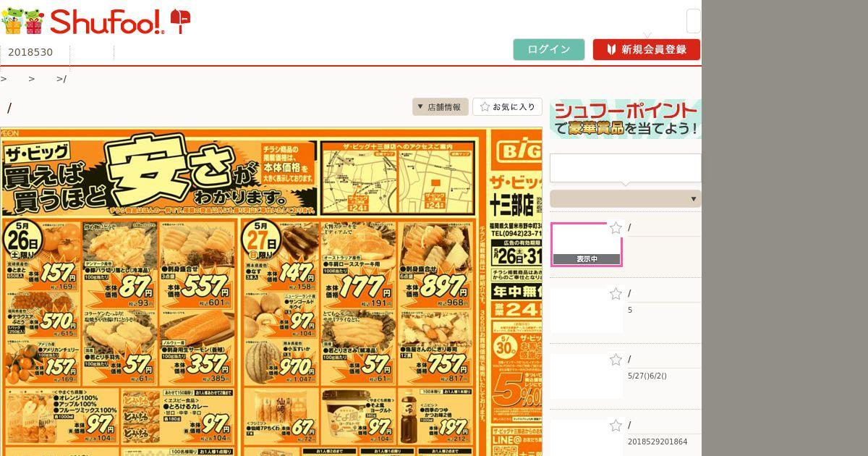868x456 pixels.
Task: Click the 2018530 header text
Action: coord(30,52)
